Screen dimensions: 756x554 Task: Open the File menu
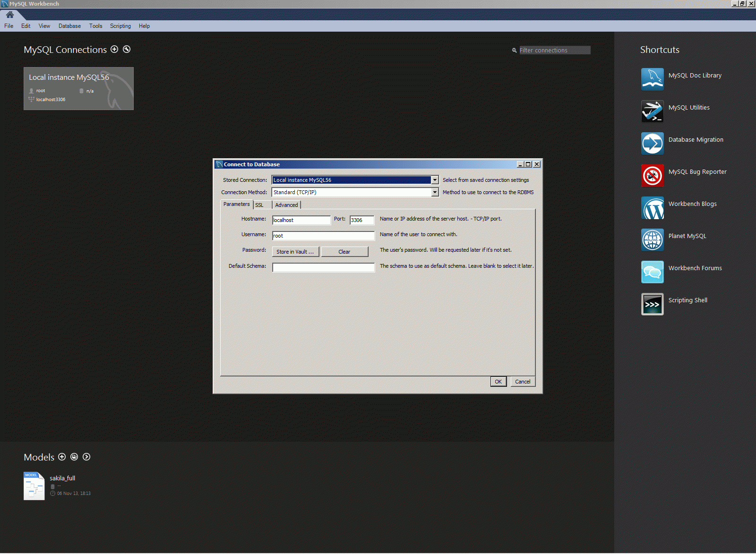(x=9, y=26)
